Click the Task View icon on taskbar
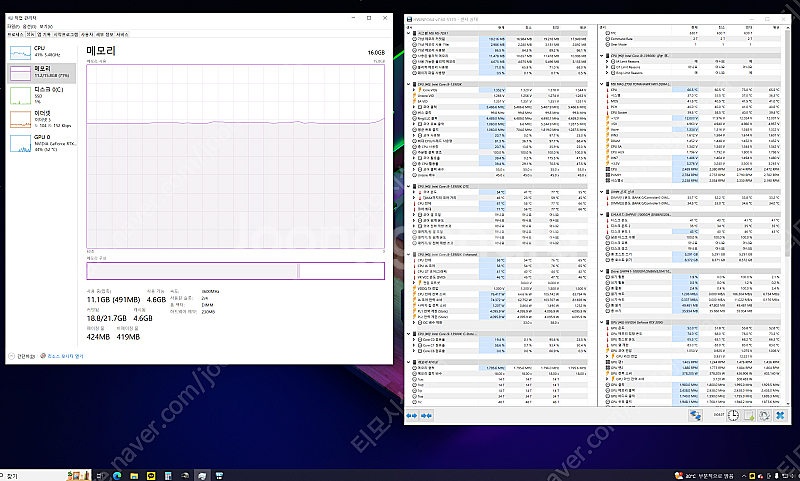 [101, 475]
